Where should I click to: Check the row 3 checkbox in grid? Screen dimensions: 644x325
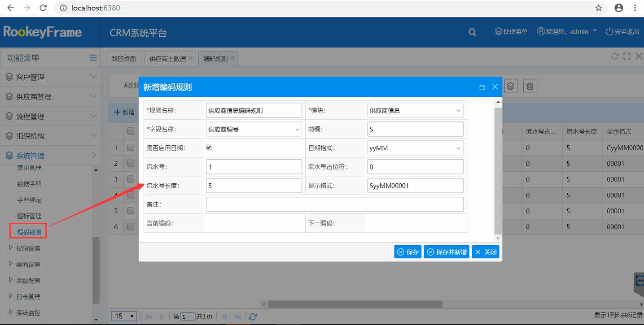pos(131,179)
